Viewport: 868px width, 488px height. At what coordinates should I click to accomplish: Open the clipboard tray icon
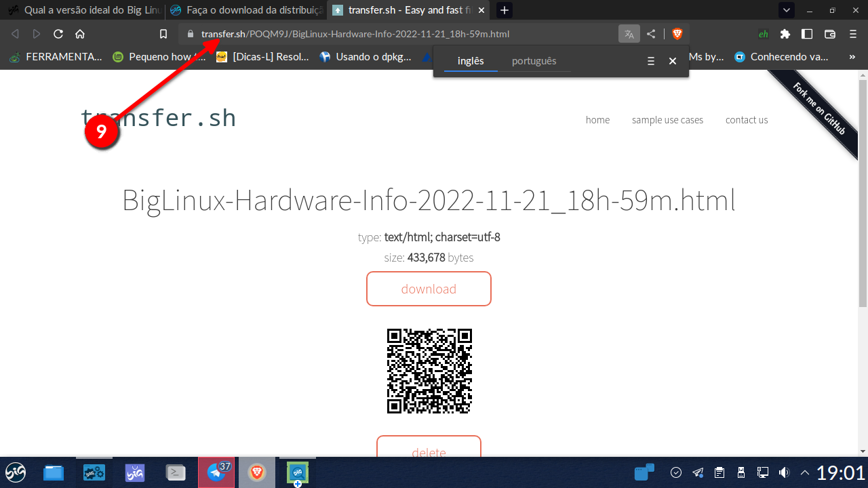click(x=719, y=472)
